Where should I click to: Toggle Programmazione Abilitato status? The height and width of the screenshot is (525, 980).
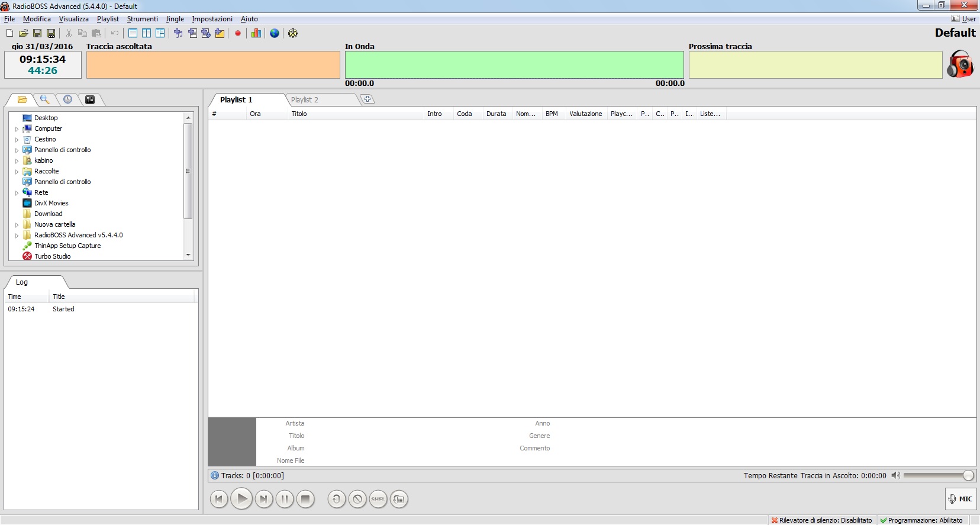921,520
